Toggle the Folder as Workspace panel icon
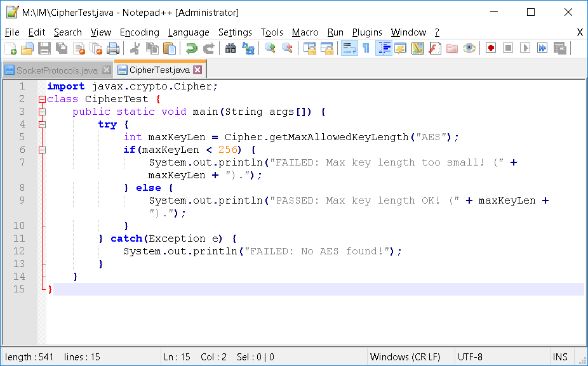 [x=452, y=48]
